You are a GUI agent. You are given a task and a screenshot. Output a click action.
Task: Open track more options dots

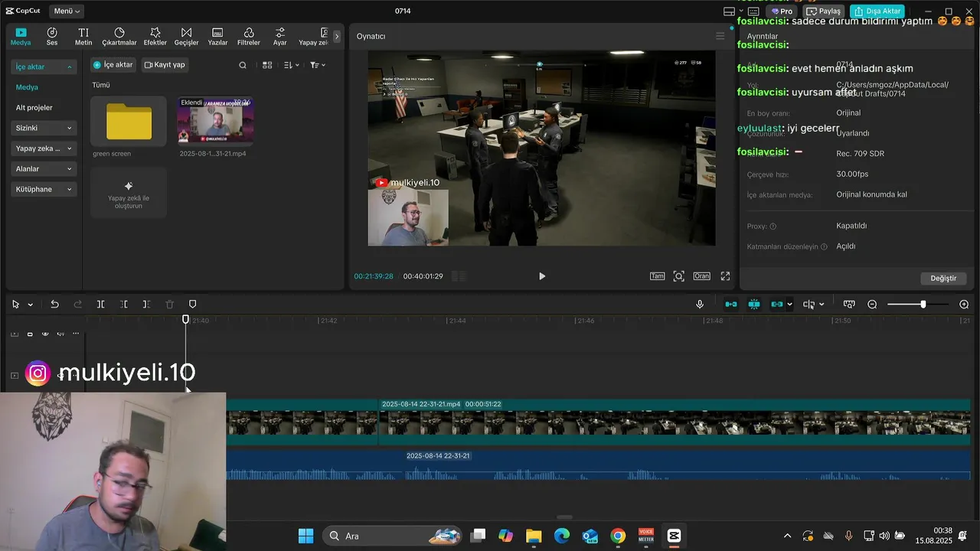[76, 334]
